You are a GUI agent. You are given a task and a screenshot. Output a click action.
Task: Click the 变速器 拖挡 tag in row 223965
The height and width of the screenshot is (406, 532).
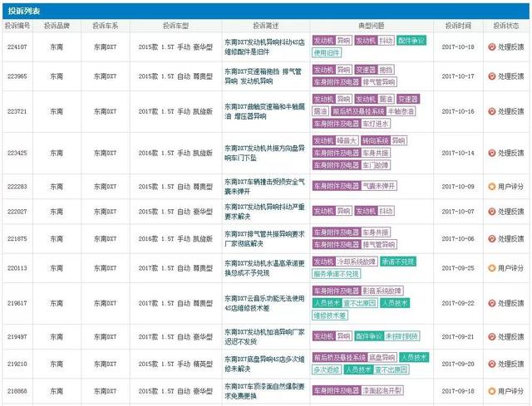(375, 70)
